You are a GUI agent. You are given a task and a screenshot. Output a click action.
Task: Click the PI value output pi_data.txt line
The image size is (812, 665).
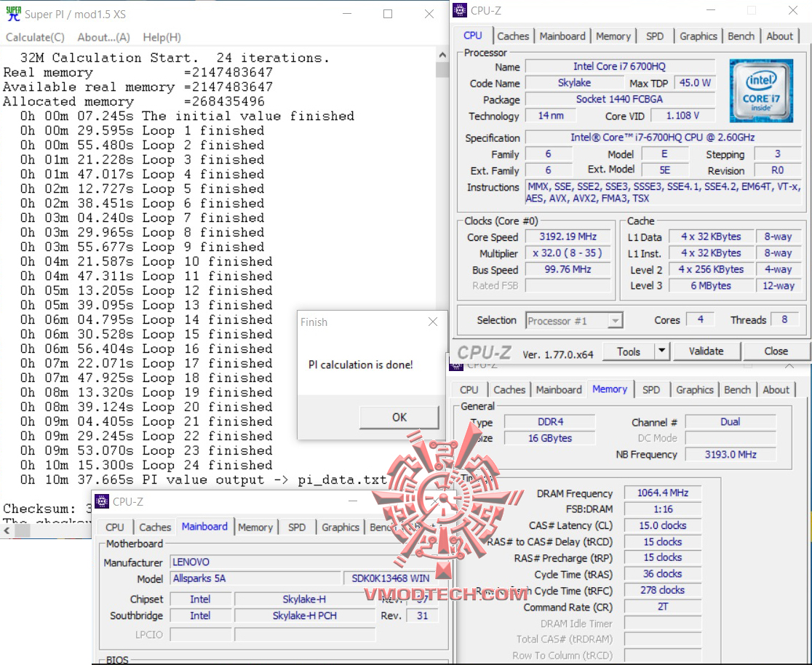pyautogui.click(x=204, y=479)
